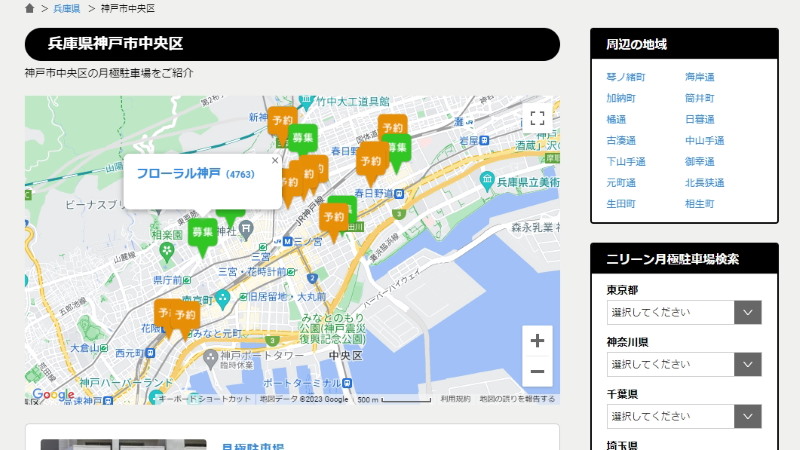Open 琴ノ緒町 area link

click(626, 77)
